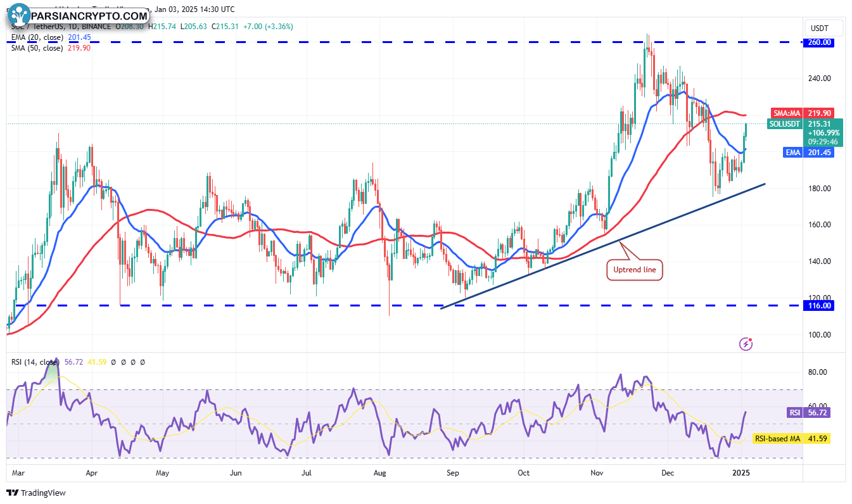Click the Sep label on time axis

pos(453,472)
